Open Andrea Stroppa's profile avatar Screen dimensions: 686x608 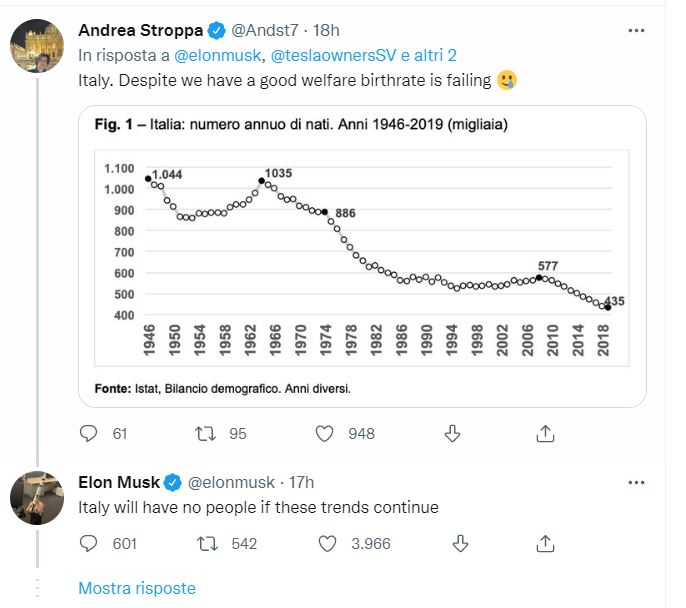pyautogui.click(x=37, y=45)
